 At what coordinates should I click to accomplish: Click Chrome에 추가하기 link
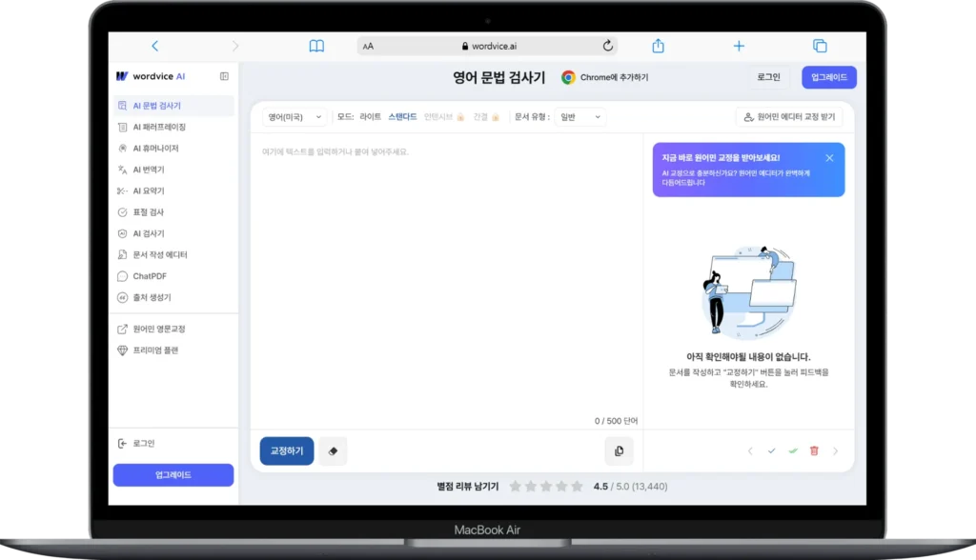pos(604,77)
